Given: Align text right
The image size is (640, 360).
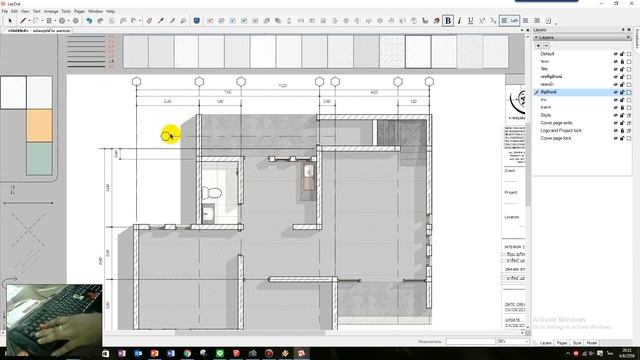Looking at the screenshot, I should [x=537, y=20].
